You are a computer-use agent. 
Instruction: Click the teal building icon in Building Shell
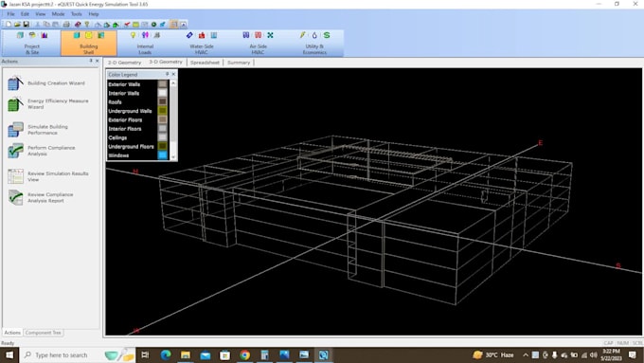pyautogui.click(x=77, y=35)
